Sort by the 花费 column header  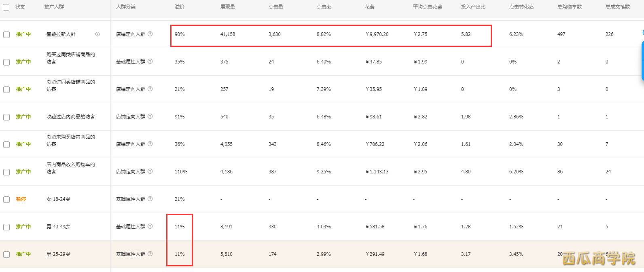[370, 7]
